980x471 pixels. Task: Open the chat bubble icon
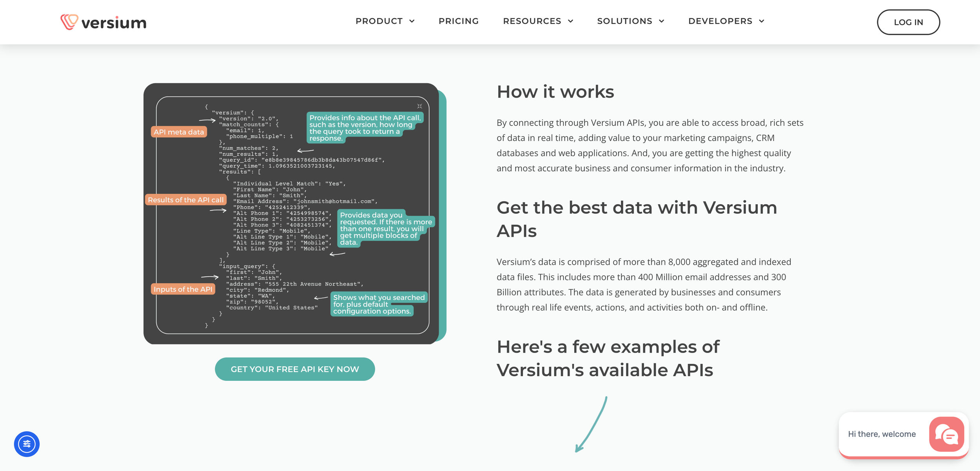pos(946,434)
